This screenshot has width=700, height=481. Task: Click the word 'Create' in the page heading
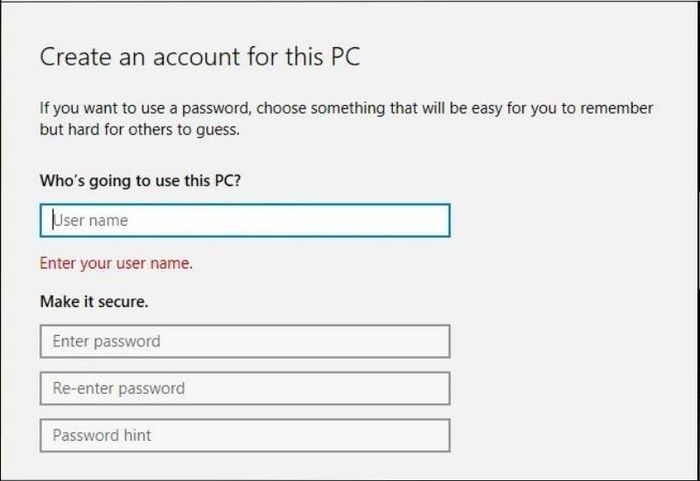click(x=75, y=57)
